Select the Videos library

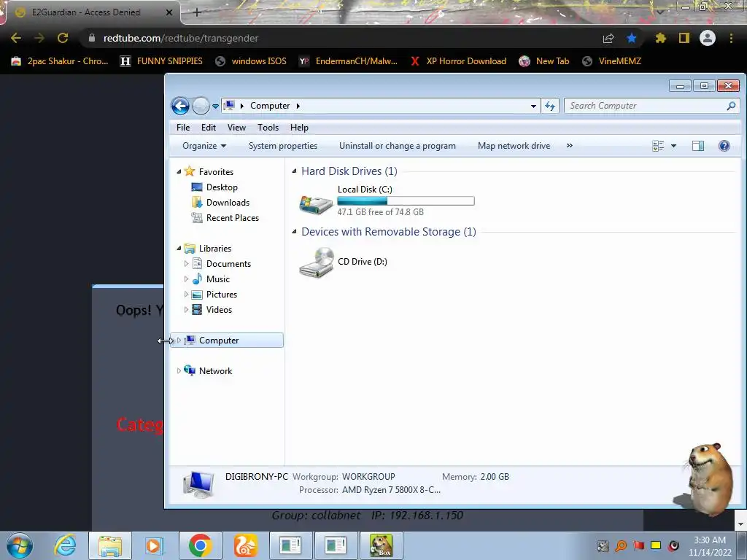tap(219, 309)
